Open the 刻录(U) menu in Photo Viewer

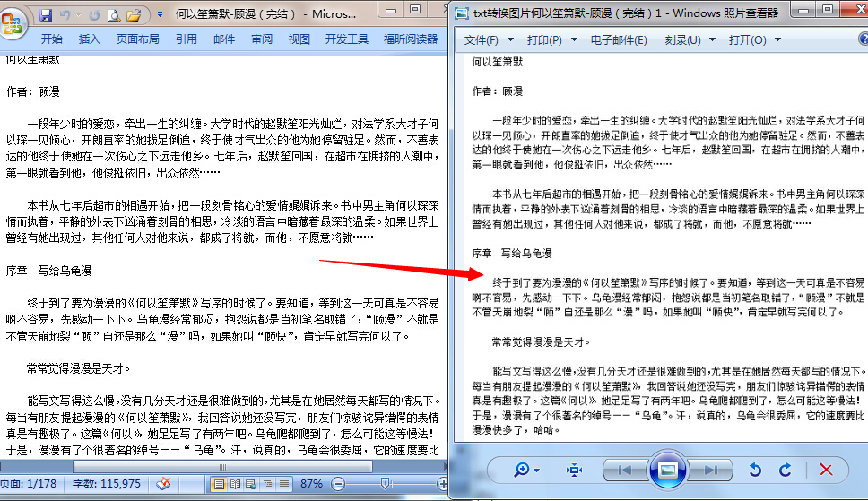point(690,39)
